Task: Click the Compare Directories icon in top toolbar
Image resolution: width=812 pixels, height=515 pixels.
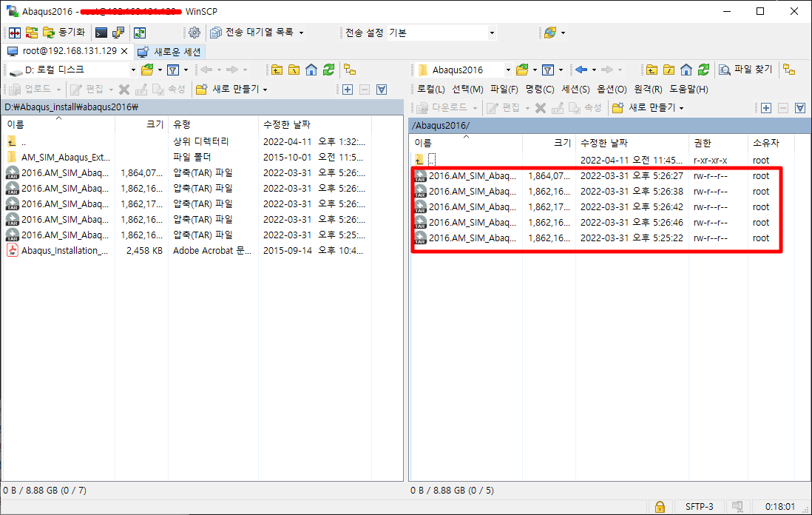Action: [15, 33]
